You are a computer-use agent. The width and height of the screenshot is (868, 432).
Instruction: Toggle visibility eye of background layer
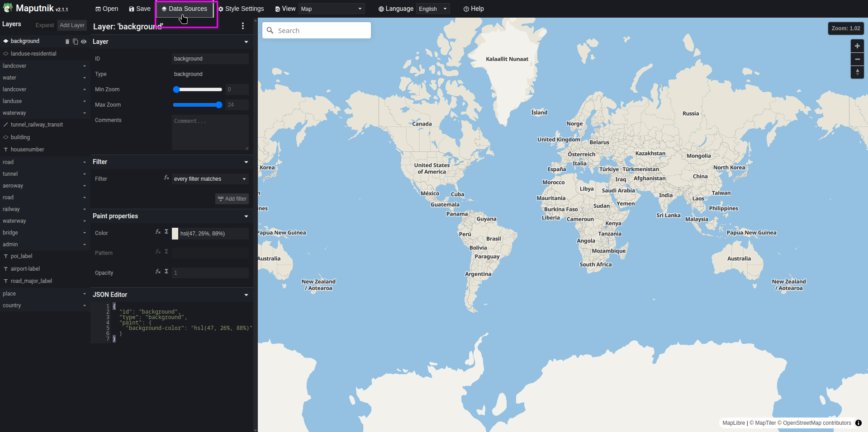point(84,42)
